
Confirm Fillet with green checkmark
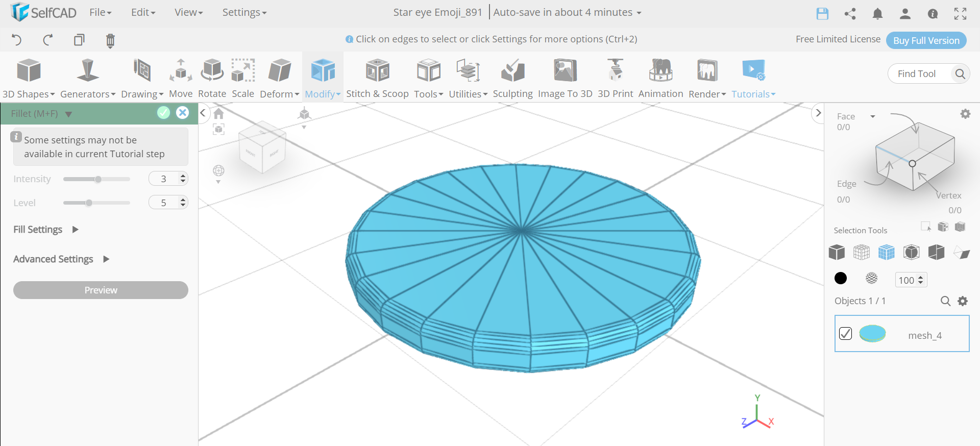point(163,113)
